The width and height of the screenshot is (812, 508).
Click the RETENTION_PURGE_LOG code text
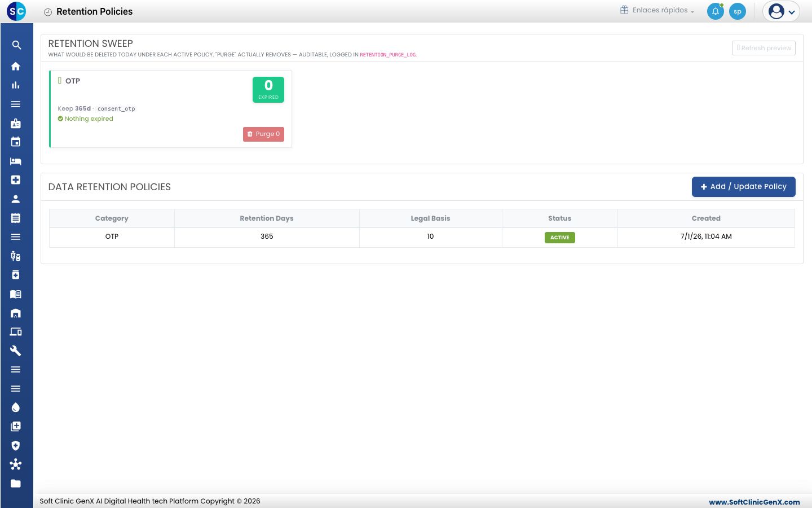tap(387, 55)
